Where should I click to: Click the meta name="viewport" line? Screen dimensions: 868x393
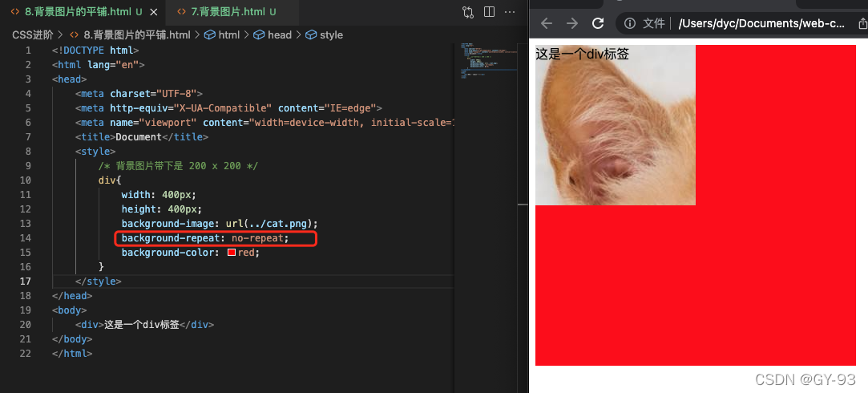click(x=264, y=123)
